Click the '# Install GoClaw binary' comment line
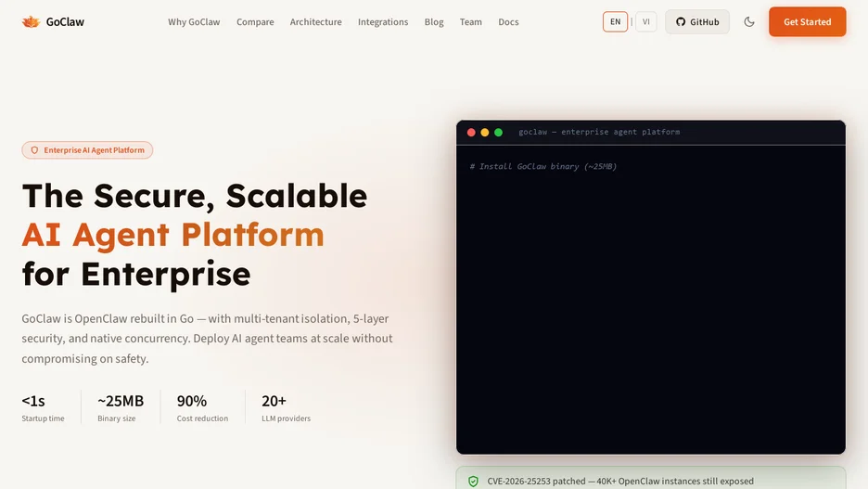This screenshot has width=868, height=489. pyautogui.click(x=543, y=166)
